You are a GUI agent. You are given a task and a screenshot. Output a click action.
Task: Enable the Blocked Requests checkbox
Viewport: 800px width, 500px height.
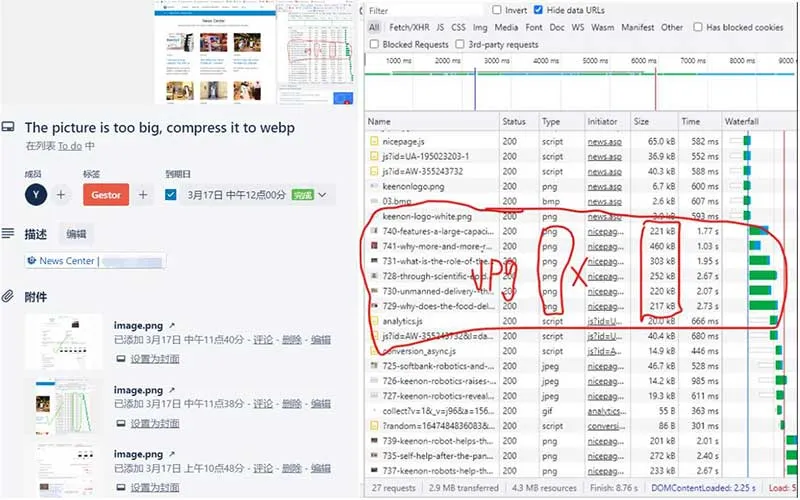[375, 44]
